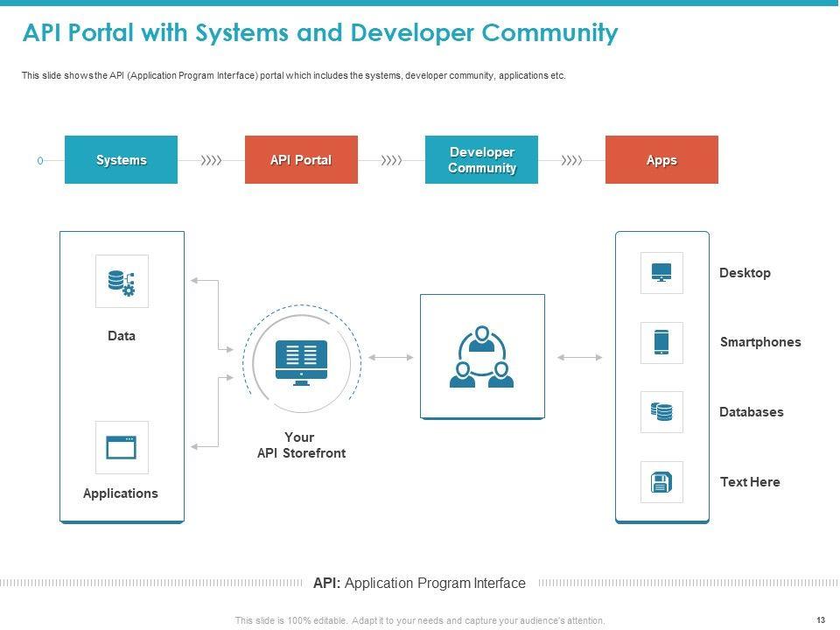Select the orange Apps stage box
This screenshot has width=840, height=630.
(661, 160)
